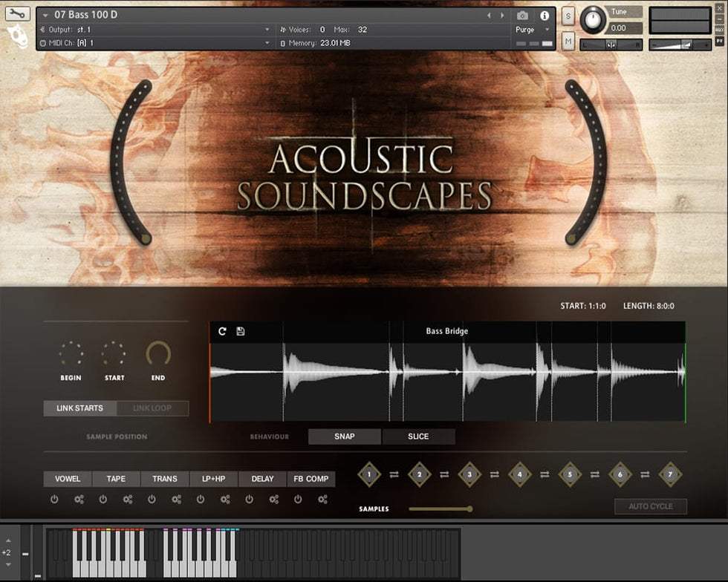Screen dimensions: 728x582
Task: Click the camera snapshot icon
Action: pyautogui.click(x=523, y=16)
